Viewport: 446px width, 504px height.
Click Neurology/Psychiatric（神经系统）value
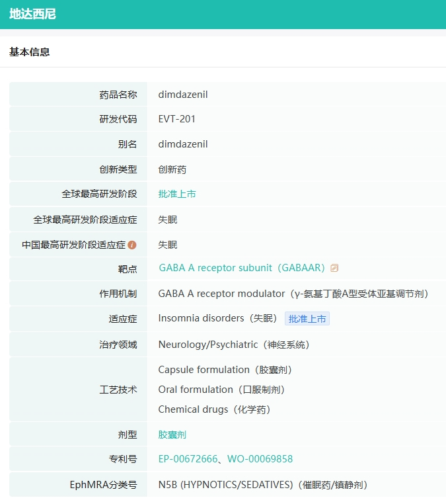pyautogui.click(x=234, y=345)
